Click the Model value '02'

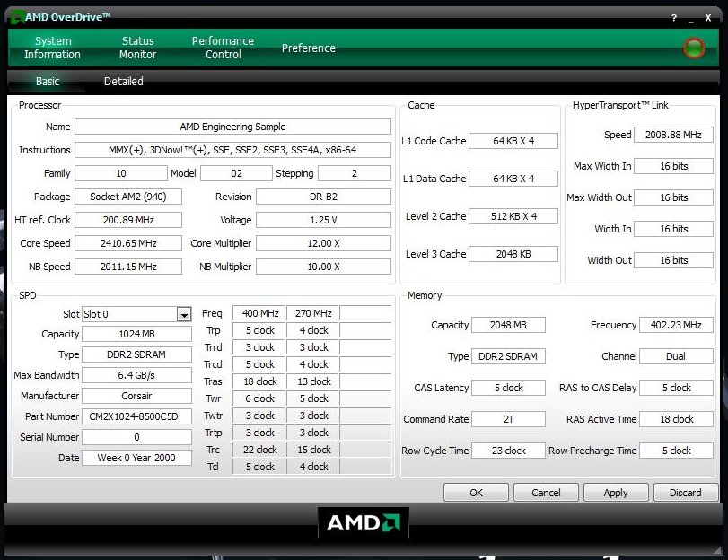point(236,173)
